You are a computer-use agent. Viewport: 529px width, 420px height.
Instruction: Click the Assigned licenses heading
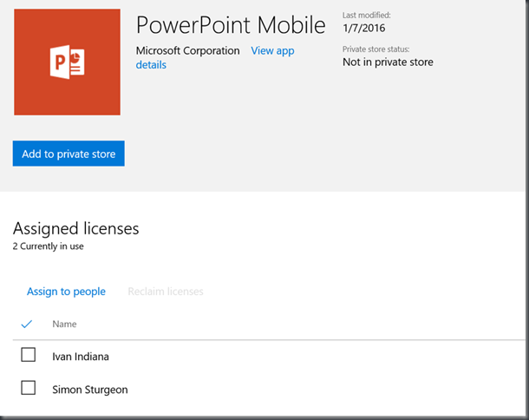point(76,228)
